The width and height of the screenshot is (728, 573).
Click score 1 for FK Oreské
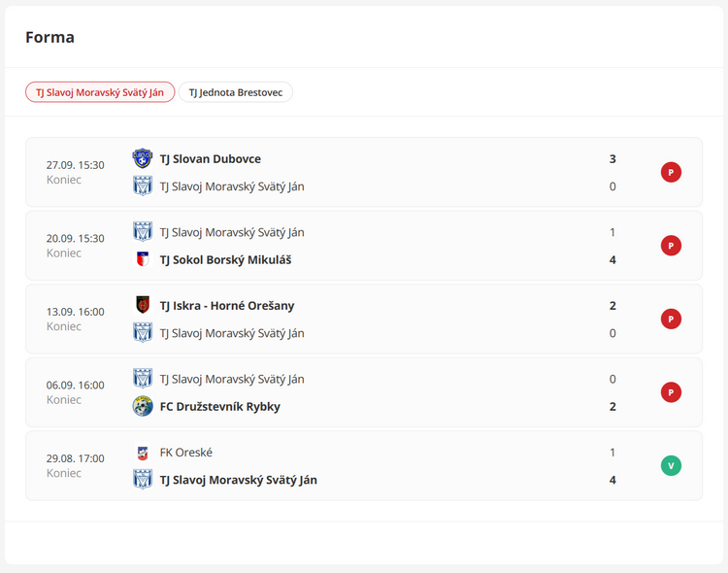[x=612, y=453]
